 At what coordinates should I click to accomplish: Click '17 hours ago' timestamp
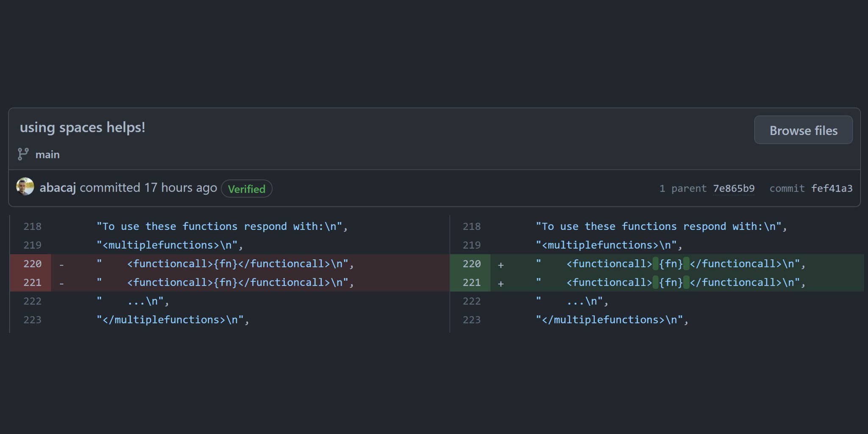pos(181,188)
